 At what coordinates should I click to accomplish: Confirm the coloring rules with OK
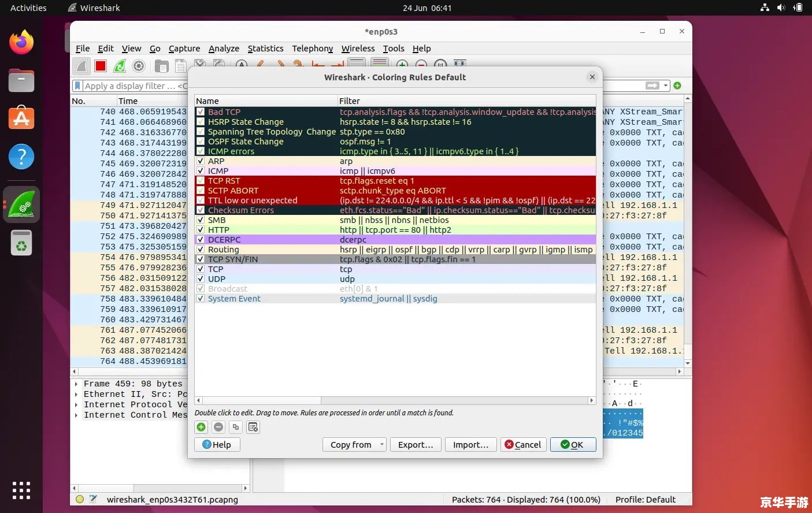point(573,444)
